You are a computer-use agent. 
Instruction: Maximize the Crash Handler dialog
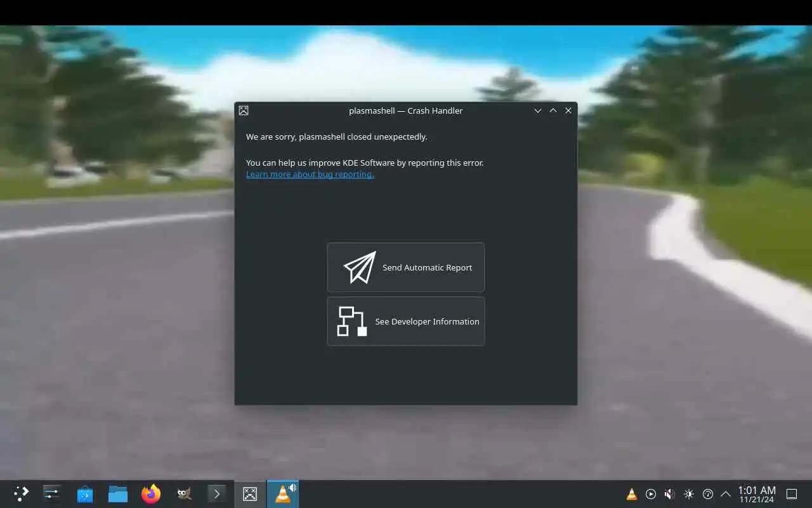pos(553,110)
